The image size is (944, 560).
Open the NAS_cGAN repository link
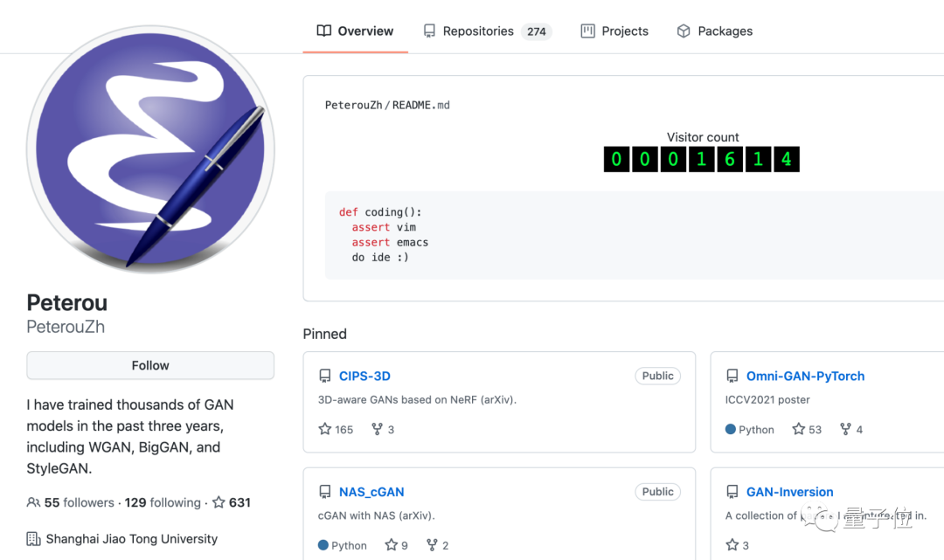click(x=371, y=492)
